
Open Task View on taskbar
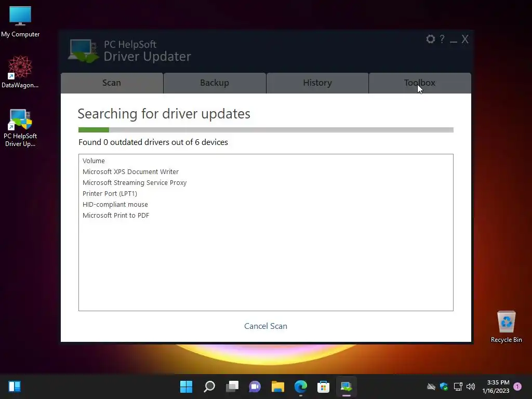click(x=232, y=387)
